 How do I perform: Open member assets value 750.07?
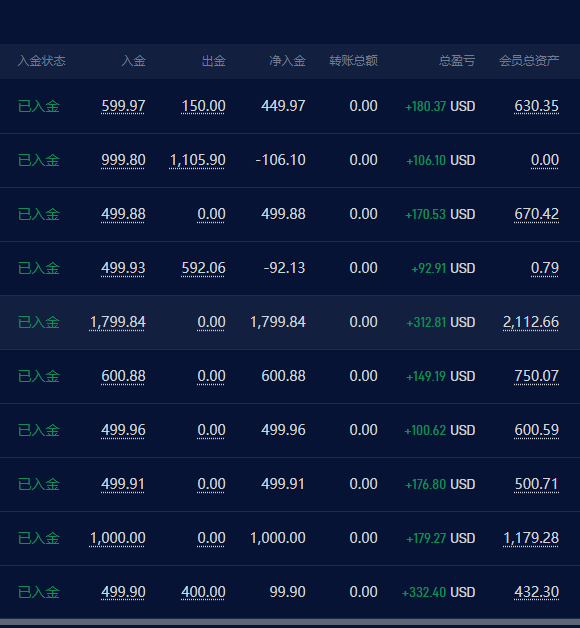pyautogui.click(x=536, y=376)
